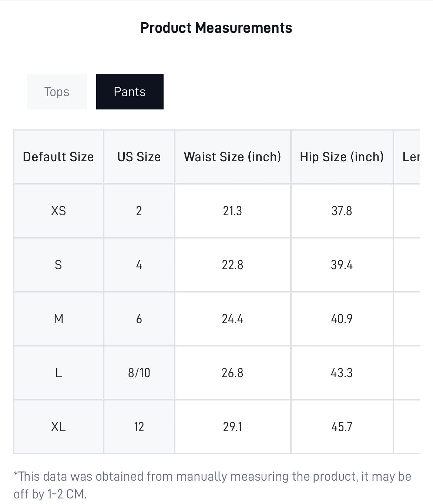This screenshot has height=504, width=433.
Task: Select the XL size row label
Action: coord(58,427)
